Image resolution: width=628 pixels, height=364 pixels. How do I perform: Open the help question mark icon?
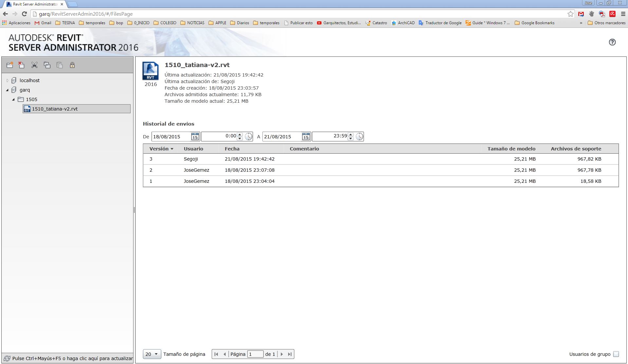pyautogui.click(x=612, y=42)
